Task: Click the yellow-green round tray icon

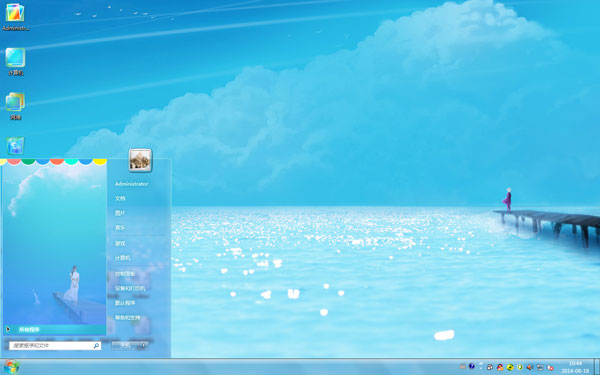Action: tap(510, 367)
